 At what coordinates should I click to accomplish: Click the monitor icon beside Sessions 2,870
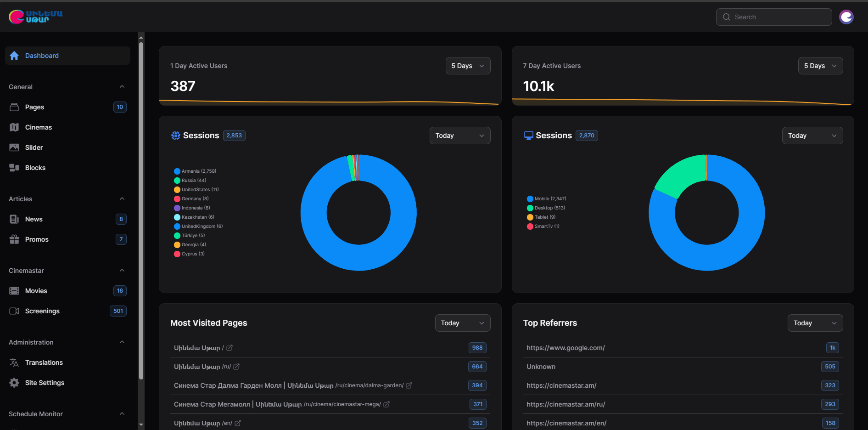pos(528,136)
